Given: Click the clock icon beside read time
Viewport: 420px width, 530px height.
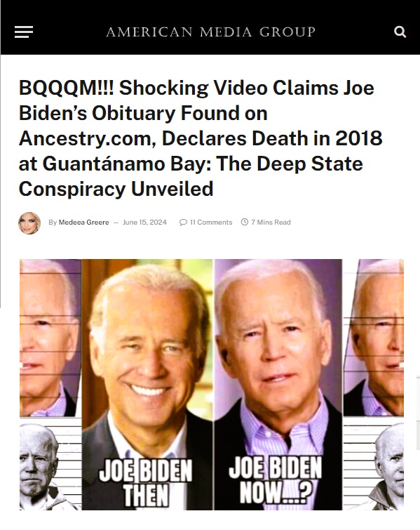Looking at the screenshot, I should point(245,222).
